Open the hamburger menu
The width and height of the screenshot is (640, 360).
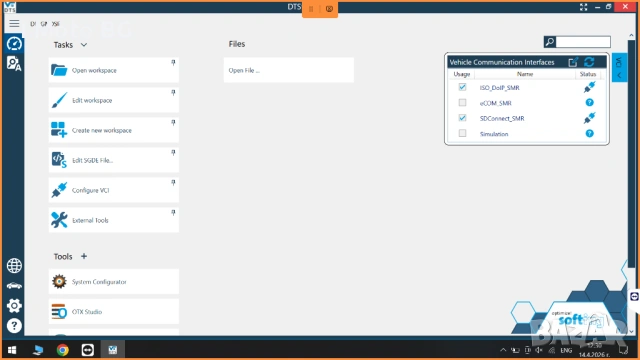tap(14, 24)
